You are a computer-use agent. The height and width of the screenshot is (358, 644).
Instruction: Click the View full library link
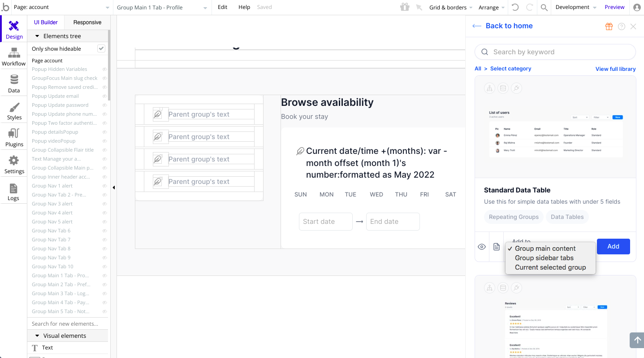(x=615, y=69)
